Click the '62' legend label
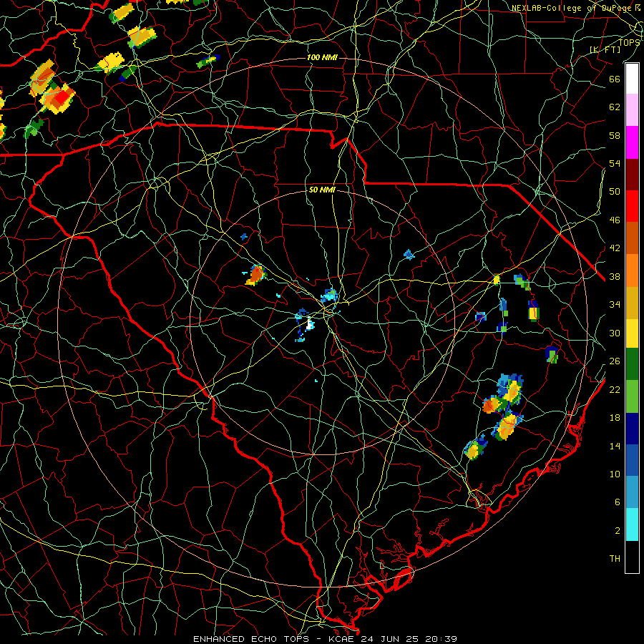The height and width of the screenshot is (644, 644). pyautogui.click(x=615, y=107)
